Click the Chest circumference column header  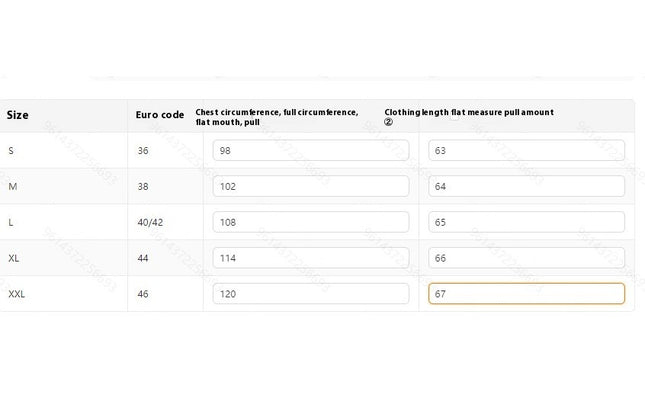277,117
